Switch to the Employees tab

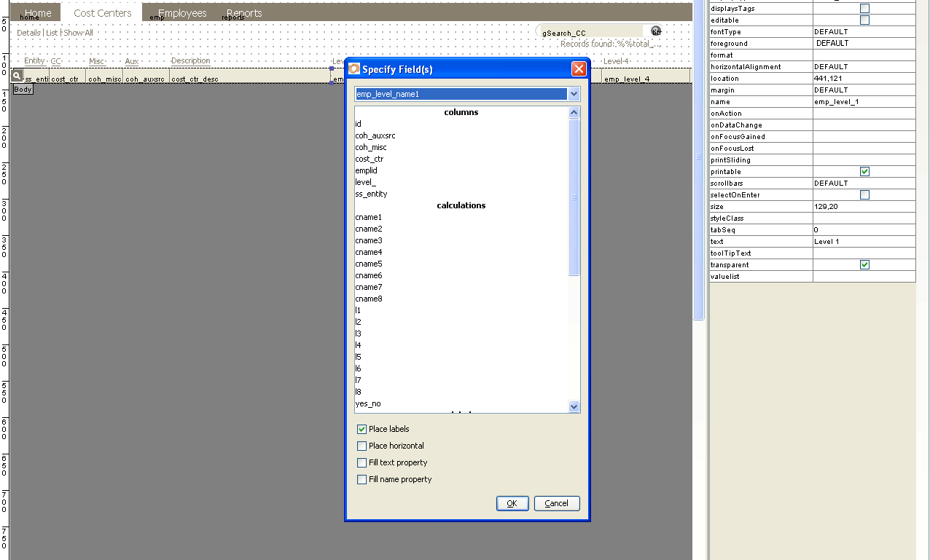(x=182, y=13)
